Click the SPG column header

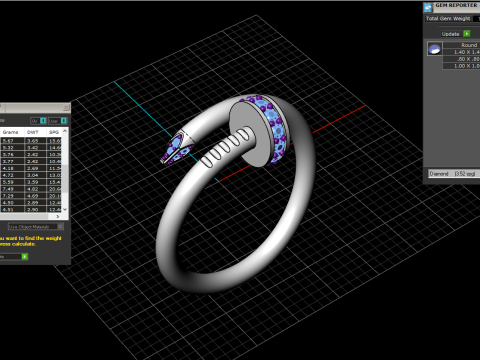(54, 132)
